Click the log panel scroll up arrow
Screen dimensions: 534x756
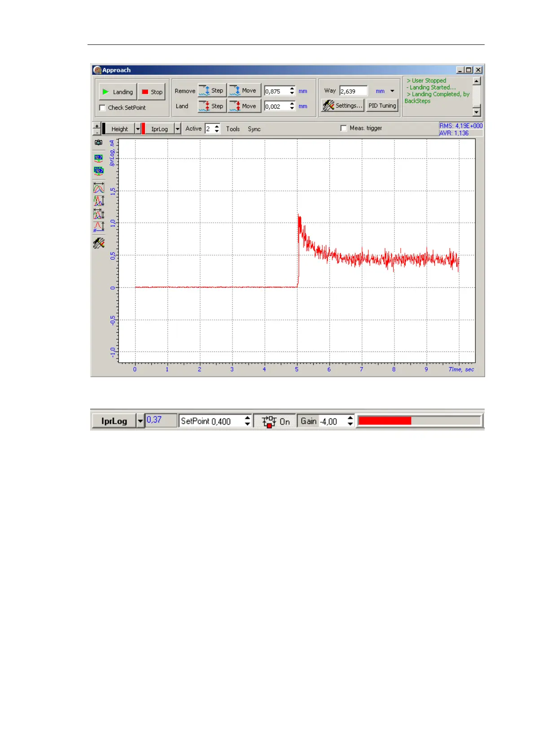(x=477, y=81)
